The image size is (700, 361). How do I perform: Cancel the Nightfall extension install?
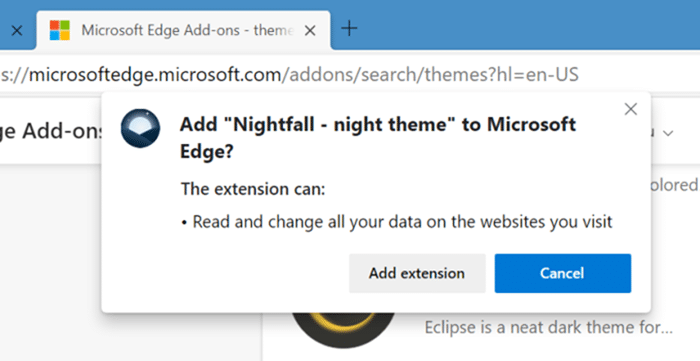562,273
